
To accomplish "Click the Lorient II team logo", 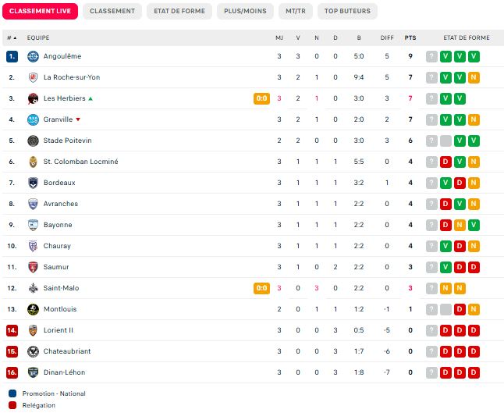I will pos(33,330).
